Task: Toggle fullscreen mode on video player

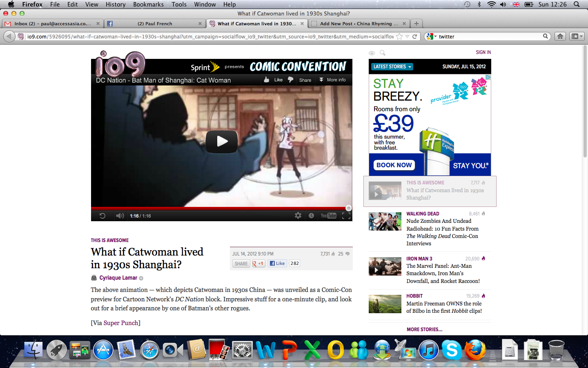Action: click(x=346, y=215)
